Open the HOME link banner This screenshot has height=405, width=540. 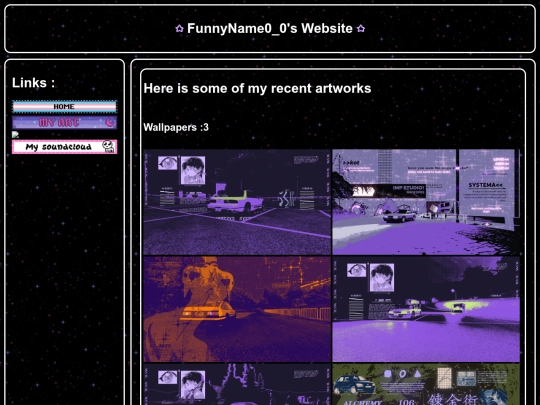(64, 107)
